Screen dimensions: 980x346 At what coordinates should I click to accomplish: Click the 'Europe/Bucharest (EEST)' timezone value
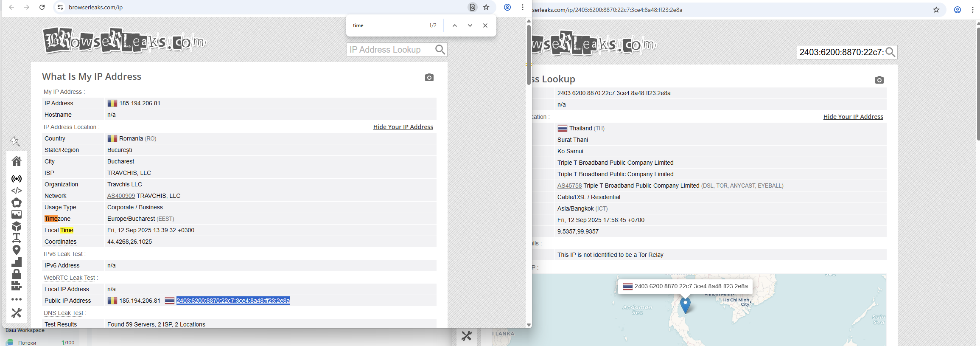[141, 219]
